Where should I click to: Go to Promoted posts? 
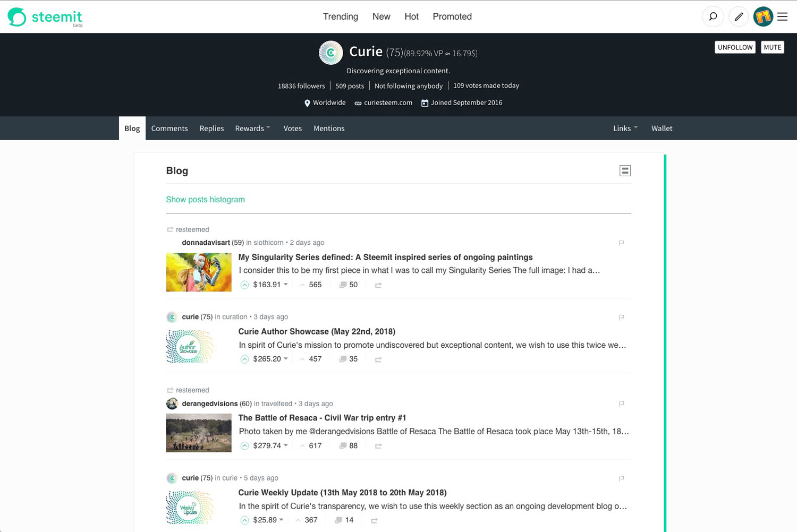pos(452,16)
